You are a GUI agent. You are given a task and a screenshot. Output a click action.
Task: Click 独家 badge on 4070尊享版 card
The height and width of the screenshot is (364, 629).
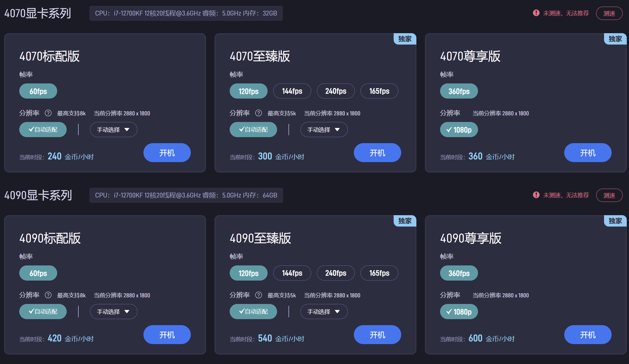pos(615,39)
